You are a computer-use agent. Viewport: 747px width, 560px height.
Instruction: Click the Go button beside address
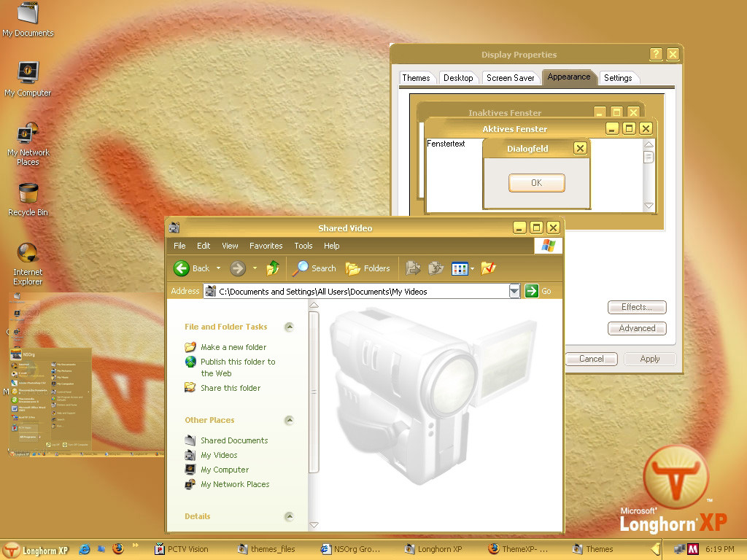coord(538,291)
